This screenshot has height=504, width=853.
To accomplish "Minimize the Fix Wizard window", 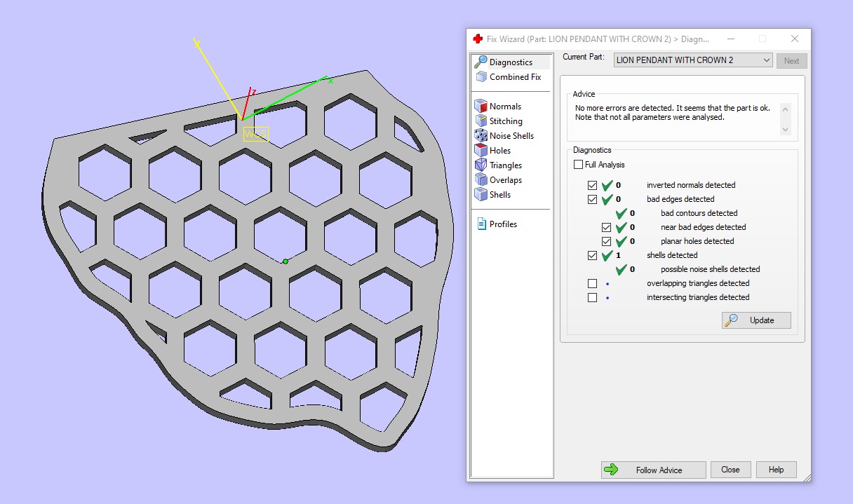I will [x=731, y=39].
